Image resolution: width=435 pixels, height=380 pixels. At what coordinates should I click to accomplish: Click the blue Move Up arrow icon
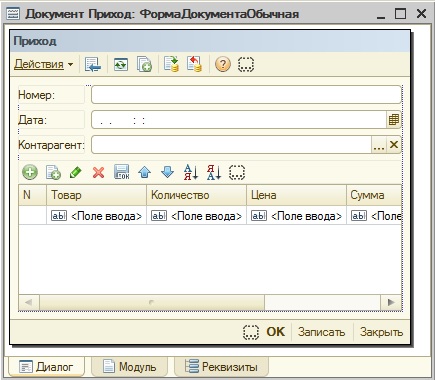point(144,172)
